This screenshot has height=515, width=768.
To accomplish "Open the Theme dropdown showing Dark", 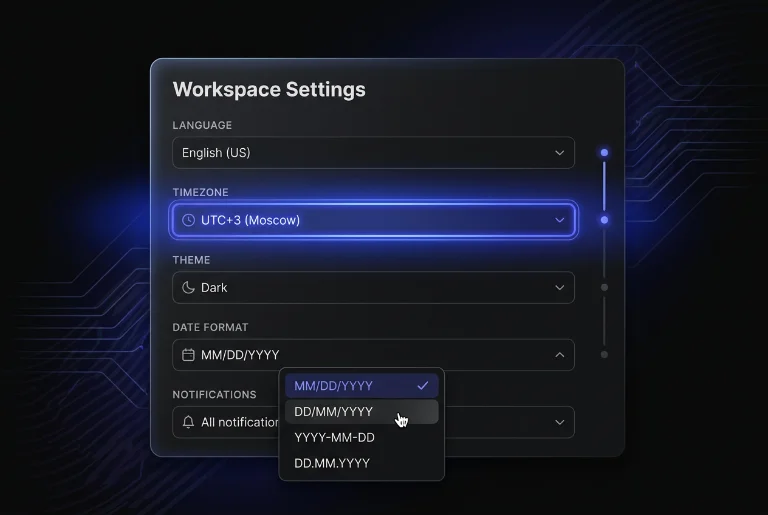I will pyautogui.click(x=373, y=288).
